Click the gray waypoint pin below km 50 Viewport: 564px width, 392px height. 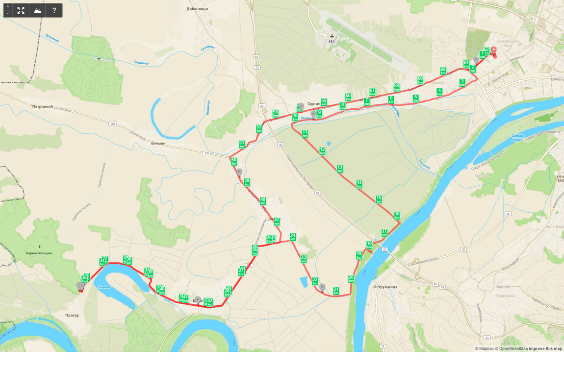tap(239, 172)
